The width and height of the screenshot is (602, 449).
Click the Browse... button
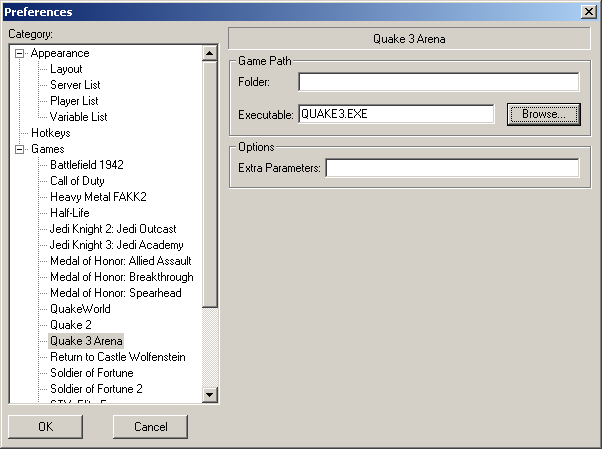544,114
